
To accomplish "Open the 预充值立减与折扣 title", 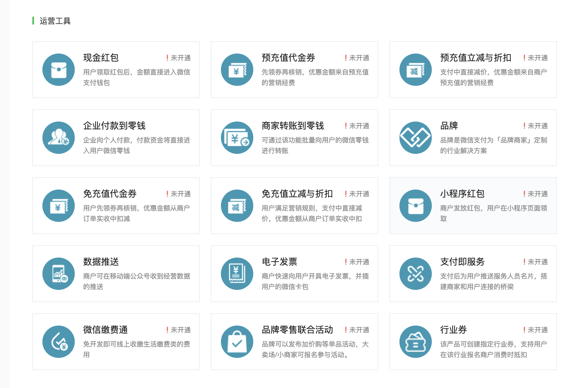I will (x=476, y=58).
